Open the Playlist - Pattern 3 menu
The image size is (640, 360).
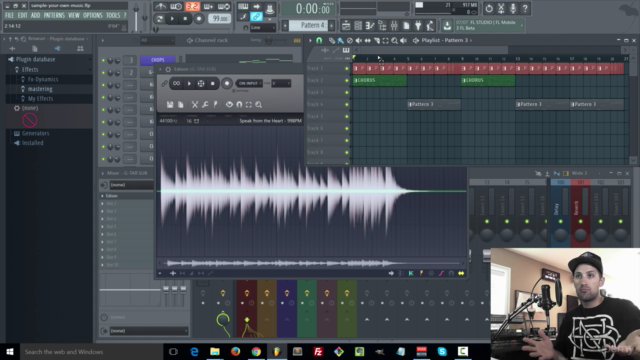point(447,40)
